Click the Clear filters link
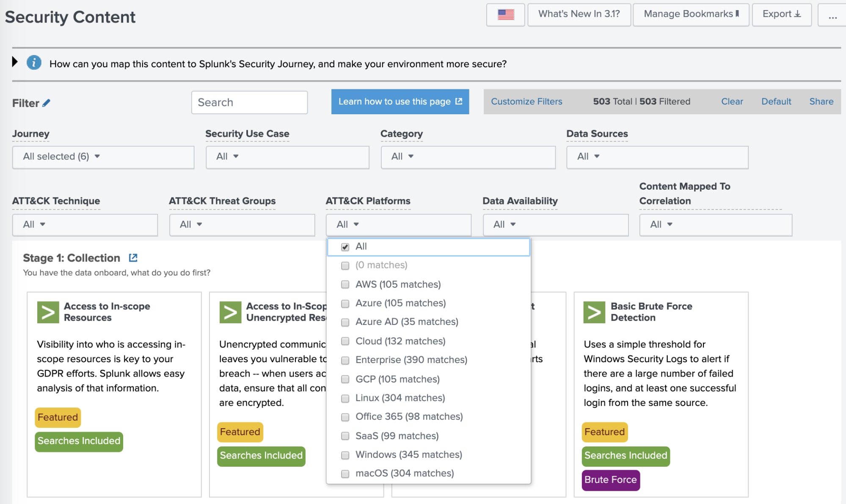846x504 pixels. (x=732, y=102)
